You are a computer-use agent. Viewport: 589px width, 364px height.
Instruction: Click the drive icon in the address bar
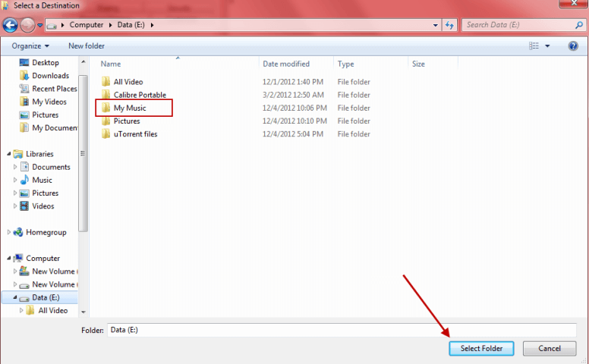[52, 26]
